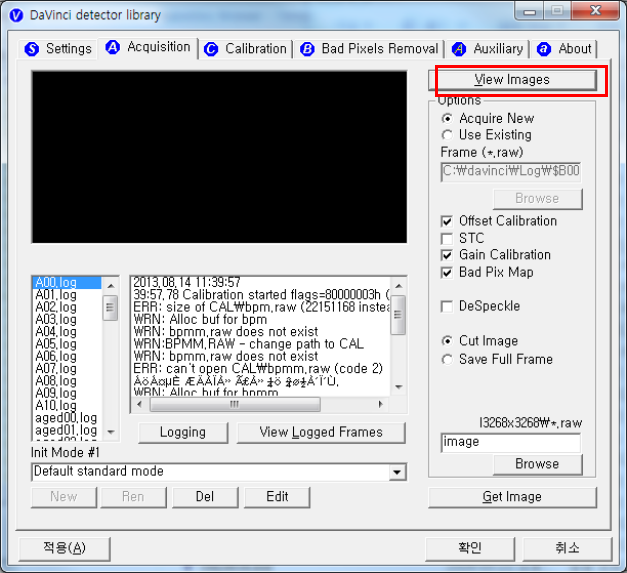627x573 pixels.
Task: Disable the Bad Pix Map checkbox
Action: [447, 273]
